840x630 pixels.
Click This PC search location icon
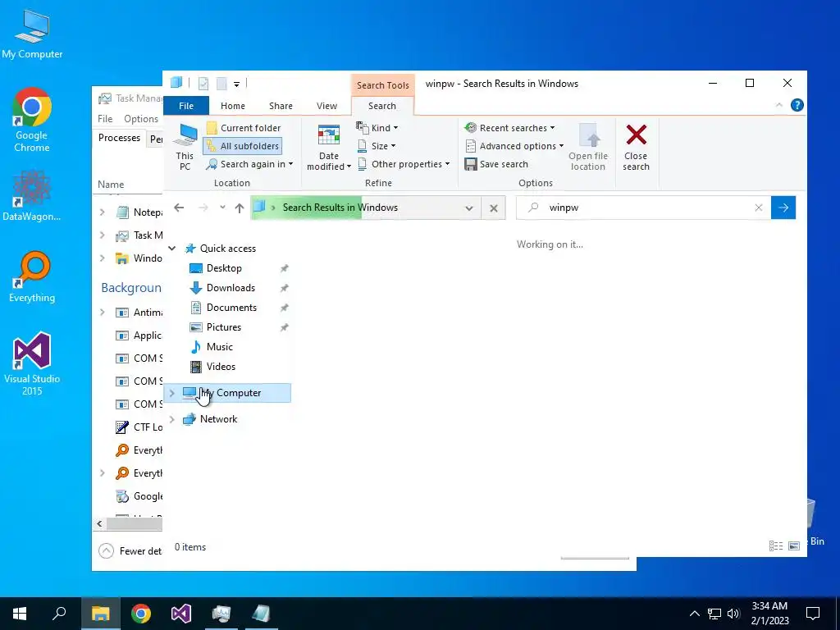[x=185, y=147]
